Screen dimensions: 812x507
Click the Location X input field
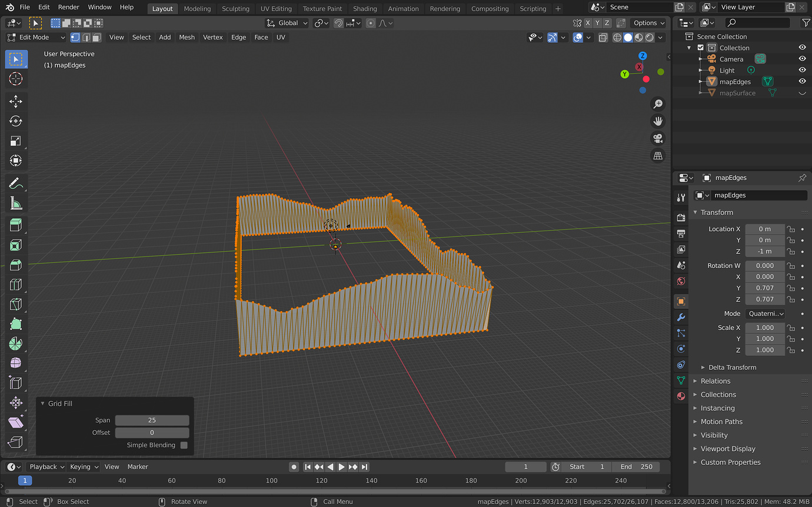click(765, 229)
